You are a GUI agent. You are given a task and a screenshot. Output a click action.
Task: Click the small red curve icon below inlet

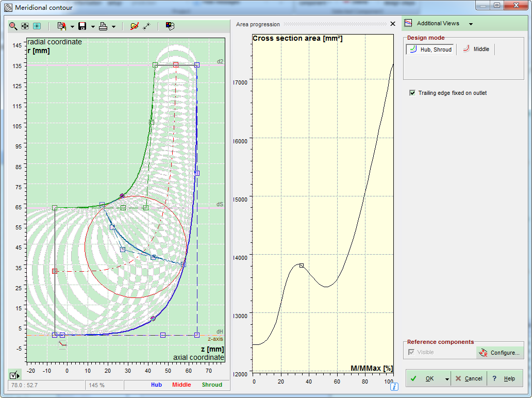point(62,345)
